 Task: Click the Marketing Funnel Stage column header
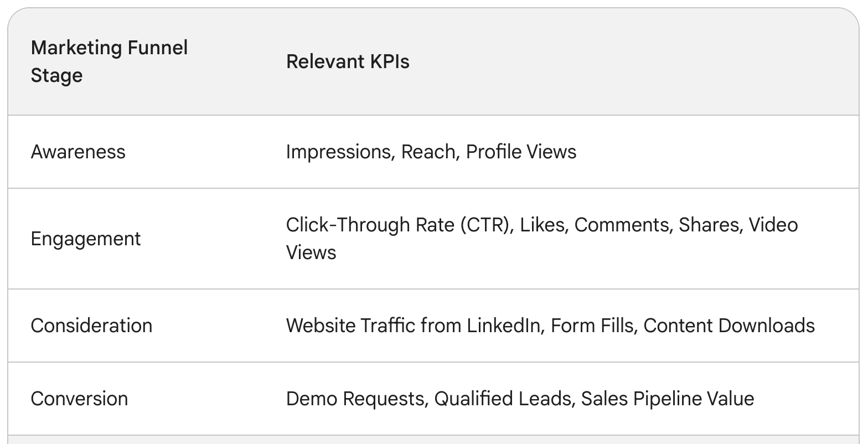(x=110, y=61)
